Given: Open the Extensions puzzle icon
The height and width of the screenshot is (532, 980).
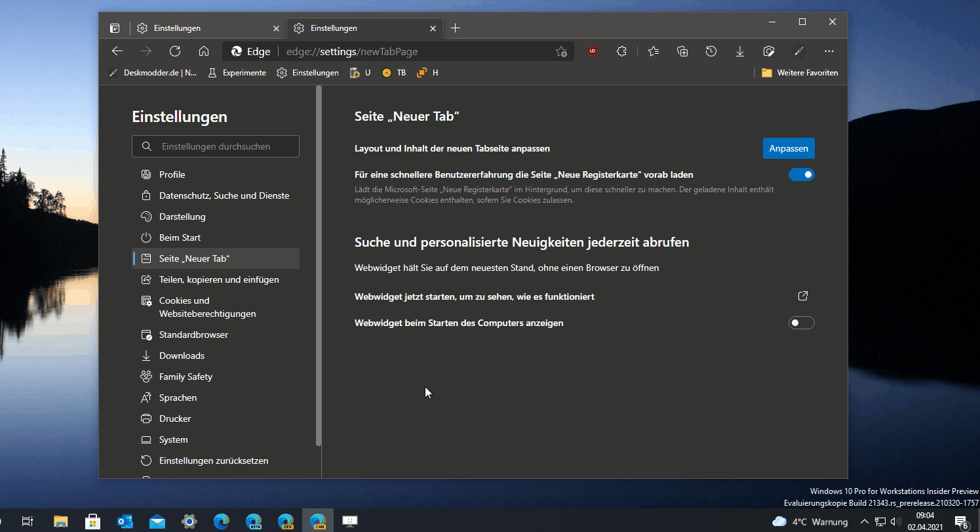Looking at the screenshot, I should coord(621,51).
